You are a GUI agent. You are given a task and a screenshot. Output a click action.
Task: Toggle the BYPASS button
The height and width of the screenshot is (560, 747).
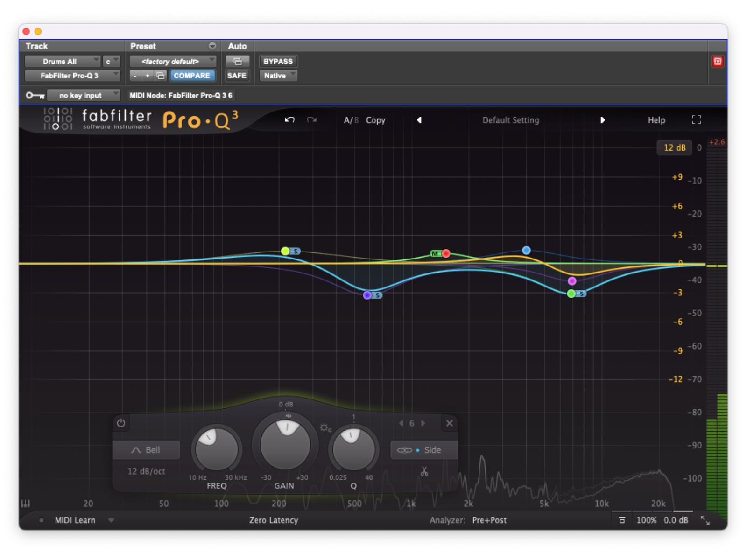click(278, 61)
